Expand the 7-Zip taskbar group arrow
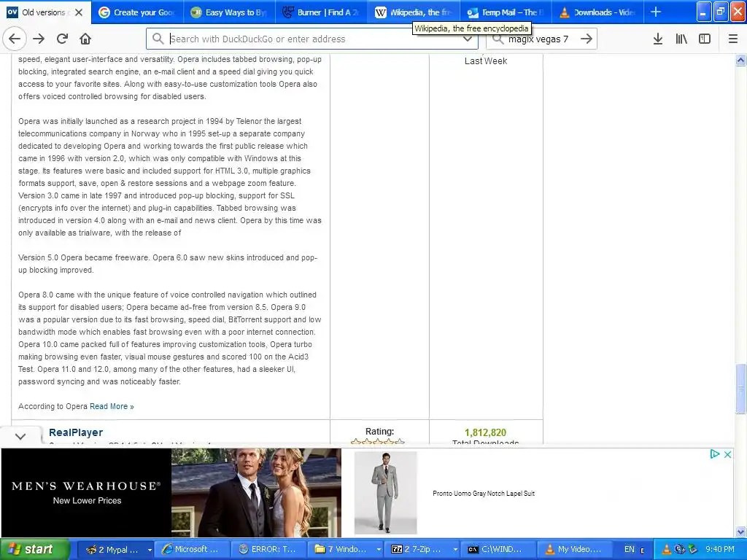 pyautogui.click(x=455, y=550)
